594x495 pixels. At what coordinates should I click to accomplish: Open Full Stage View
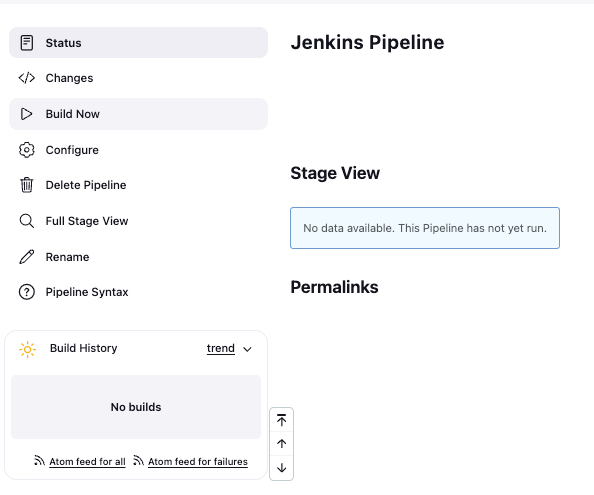click(138, 221)
